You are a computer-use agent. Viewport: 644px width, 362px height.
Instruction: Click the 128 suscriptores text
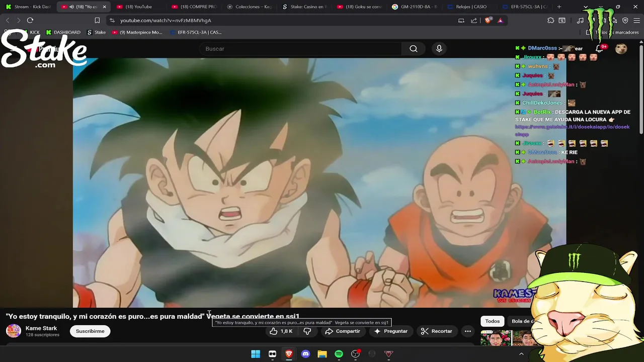(42, 335)
